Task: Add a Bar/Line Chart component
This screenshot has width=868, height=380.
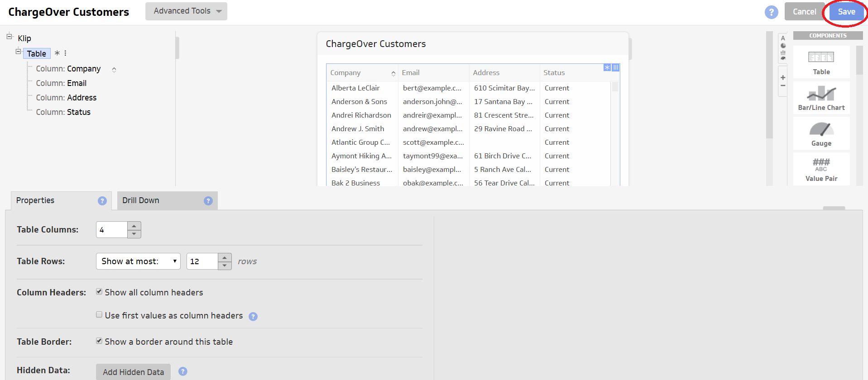Action: (x=821, y=98)
